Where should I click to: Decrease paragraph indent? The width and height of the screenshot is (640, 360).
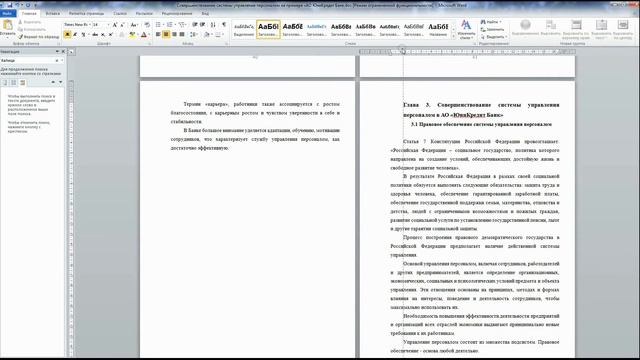tap(195, 24)
